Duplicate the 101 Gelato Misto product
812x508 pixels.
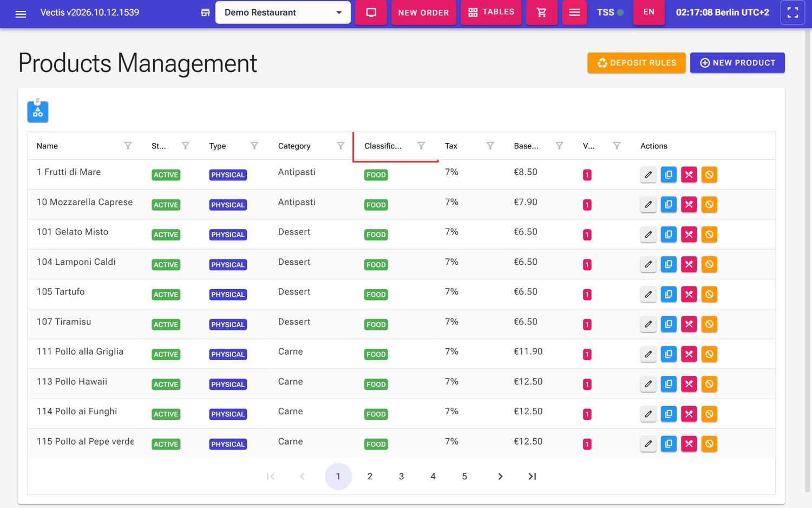pyautogui.click(x=669, y=235)
